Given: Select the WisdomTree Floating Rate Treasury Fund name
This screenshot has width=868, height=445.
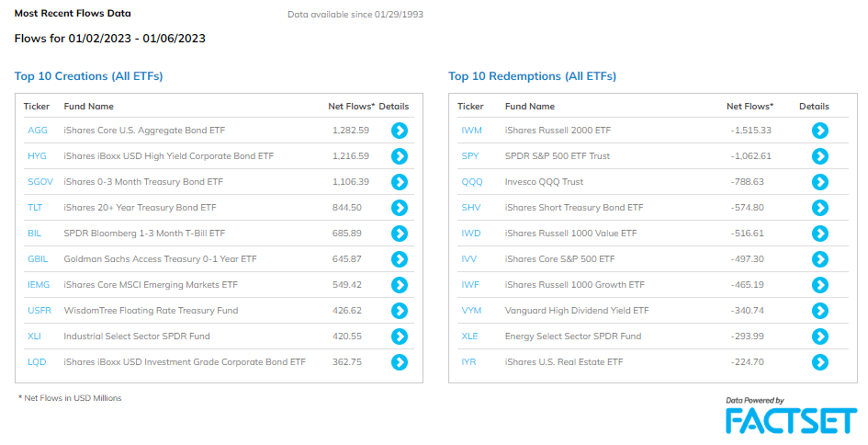Looking at the screenshot, I should [152, 311].
